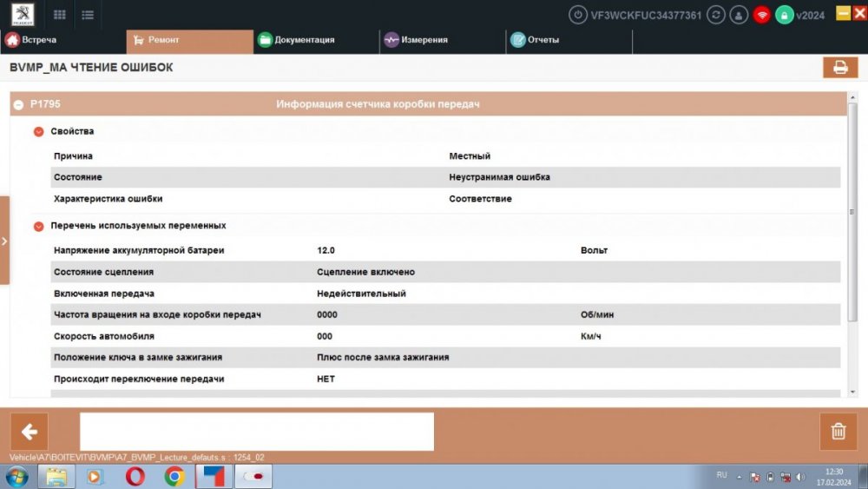Open the user profile icon
The image size is (868, 489).
739,15
